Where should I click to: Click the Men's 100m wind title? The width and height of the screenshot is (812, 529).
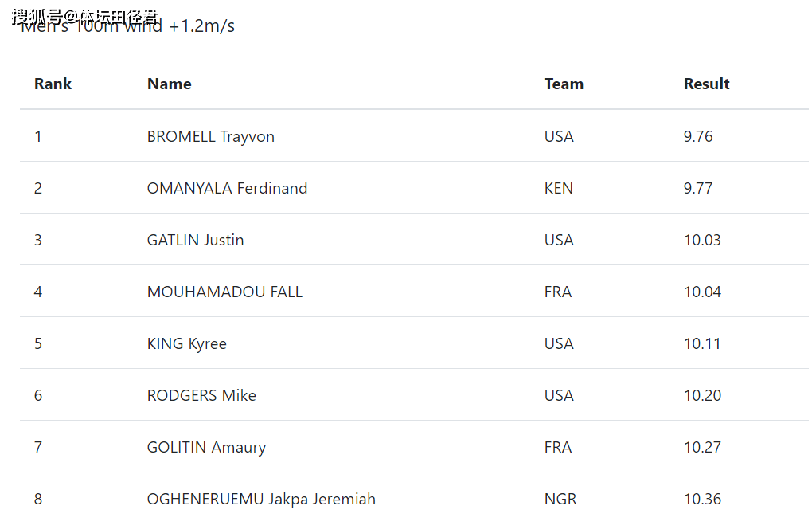[x=127, y=26]
